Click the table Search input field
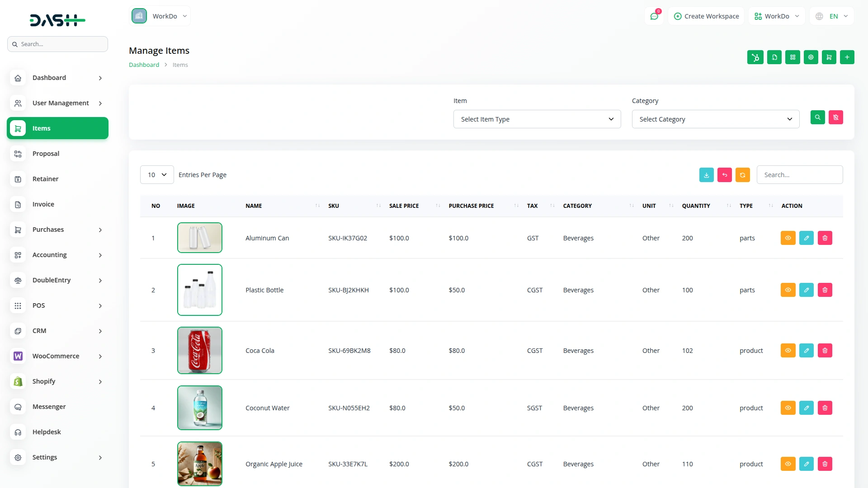The width and height of the screenshot is (868, 488). click(799, 175)
